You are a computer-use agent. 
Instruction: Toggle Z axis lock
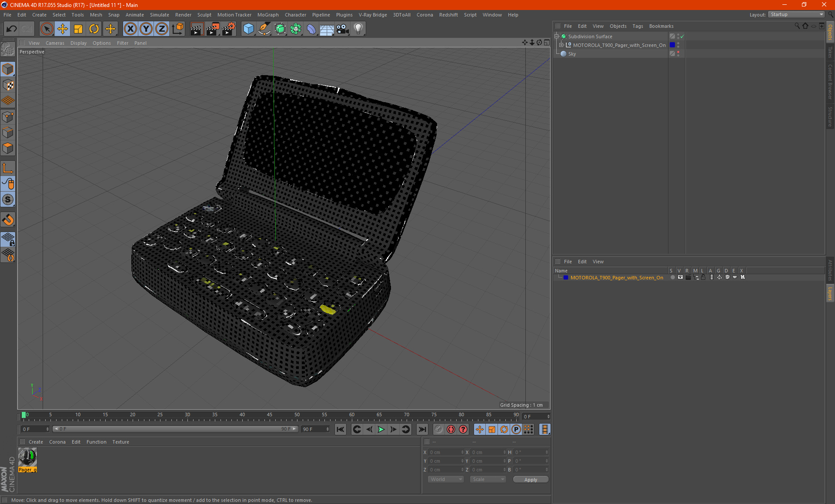point(162,29)
